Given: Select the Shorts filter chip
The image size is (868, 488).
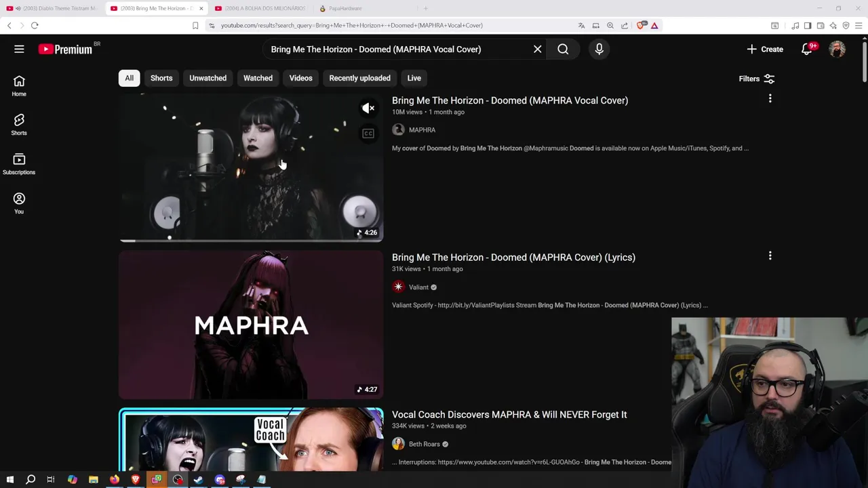Looking at the screenshot, I should click(x=161, y=78).
